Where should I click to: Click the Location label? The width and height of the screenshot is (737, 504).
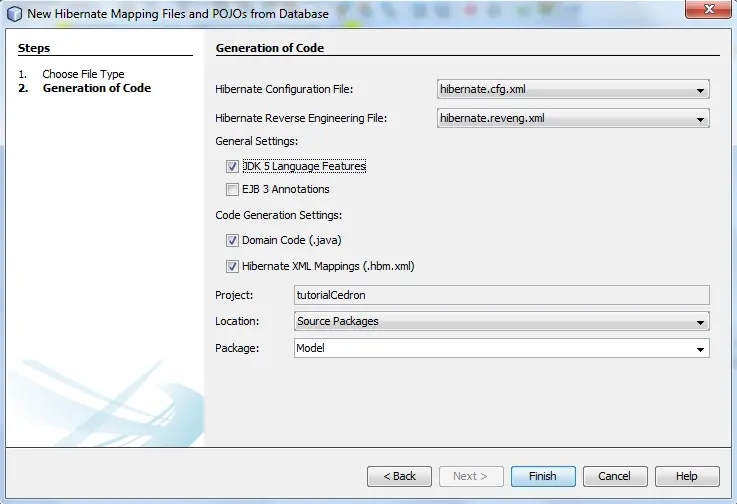237,322
